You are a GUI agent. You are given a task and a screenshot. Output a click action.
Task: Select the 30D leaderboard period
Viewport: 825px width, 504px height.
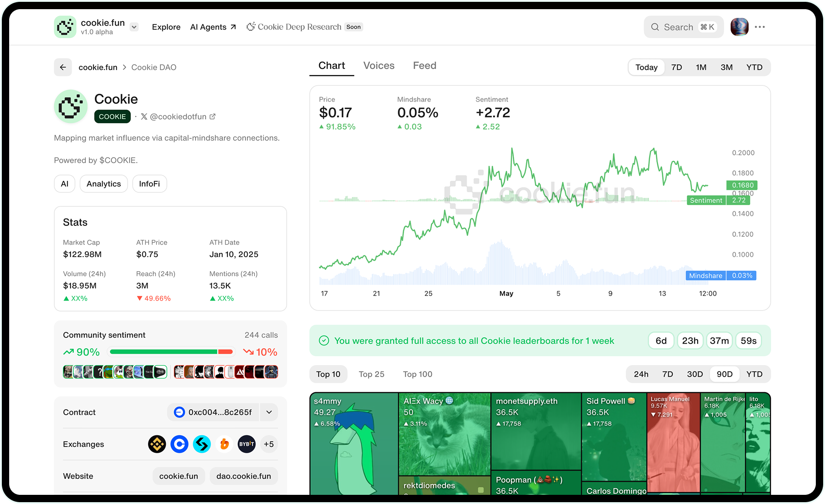[x=695, y=374]
